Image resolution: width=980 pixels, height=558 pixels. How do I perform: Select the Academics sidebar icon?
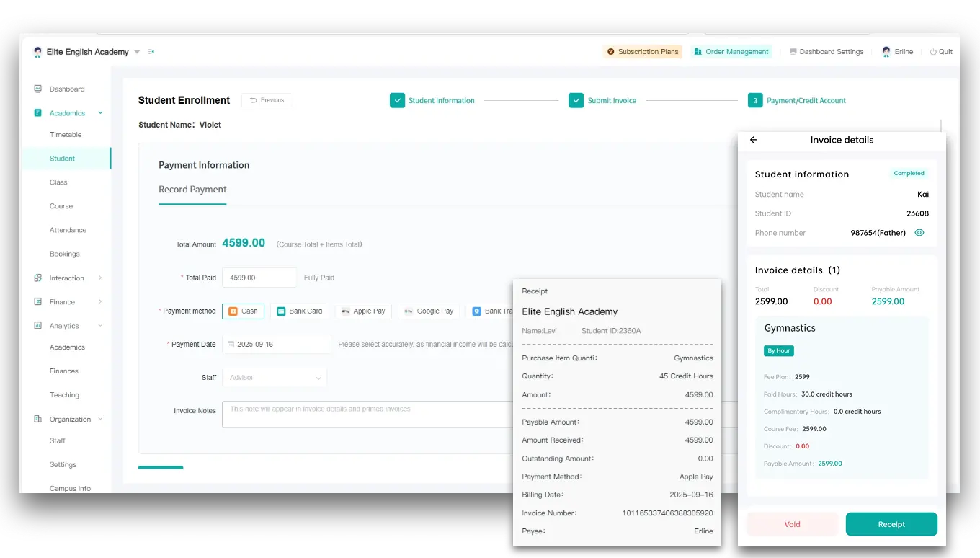pos(38,112)
